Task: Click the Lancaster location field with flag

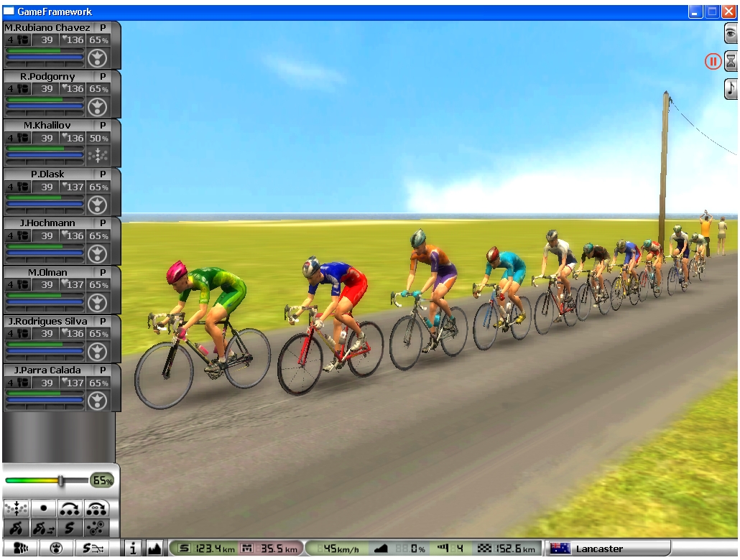Action: (607, 549)
